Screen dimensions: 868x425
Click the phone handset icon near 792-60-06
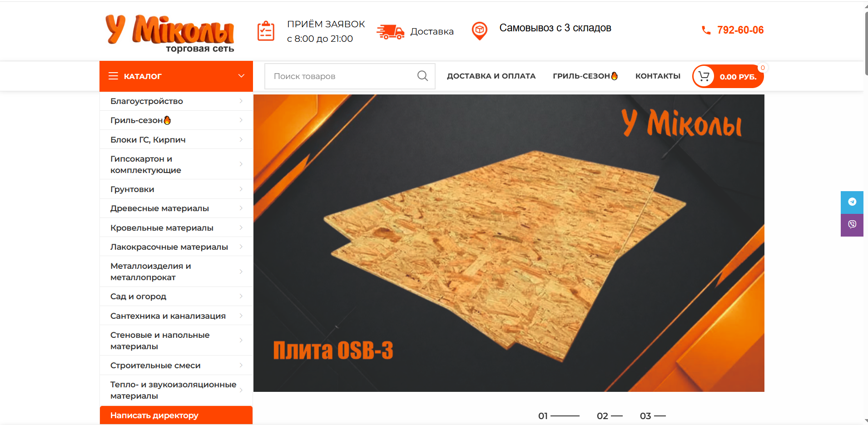[705, 30]
